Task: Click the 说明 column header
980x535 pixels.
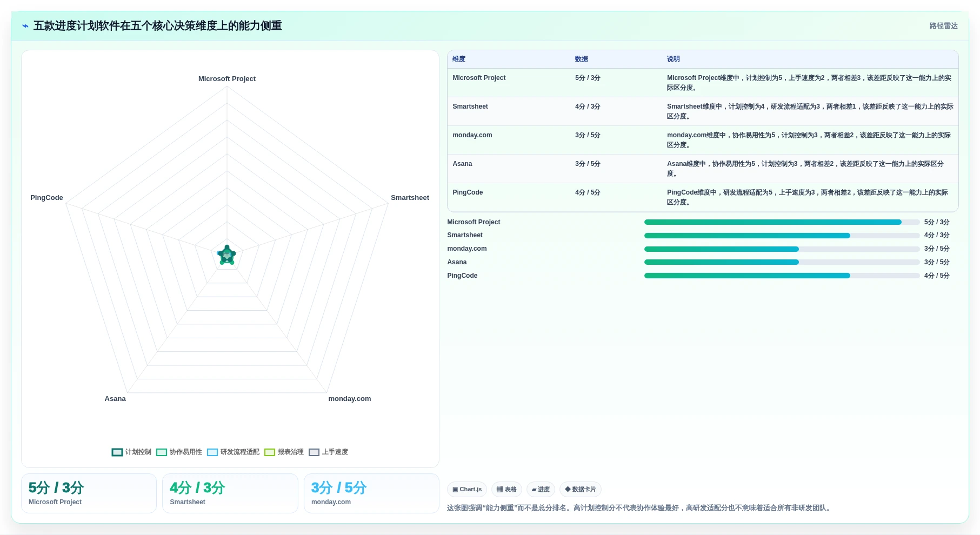Action: click(x=674, y=59)
